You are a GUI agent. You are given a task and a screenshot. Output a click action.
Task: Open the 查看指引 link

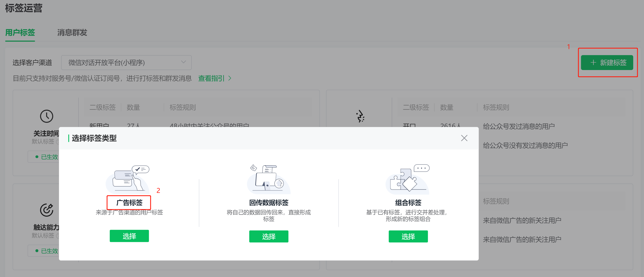click(211, 79)
